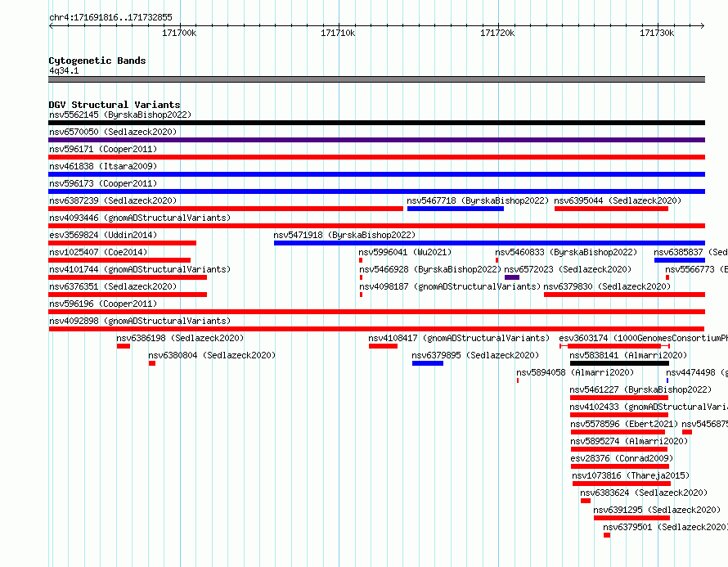
Task: Open the nsv5996041 (Wu2021) label
Action: coord(405,252)
